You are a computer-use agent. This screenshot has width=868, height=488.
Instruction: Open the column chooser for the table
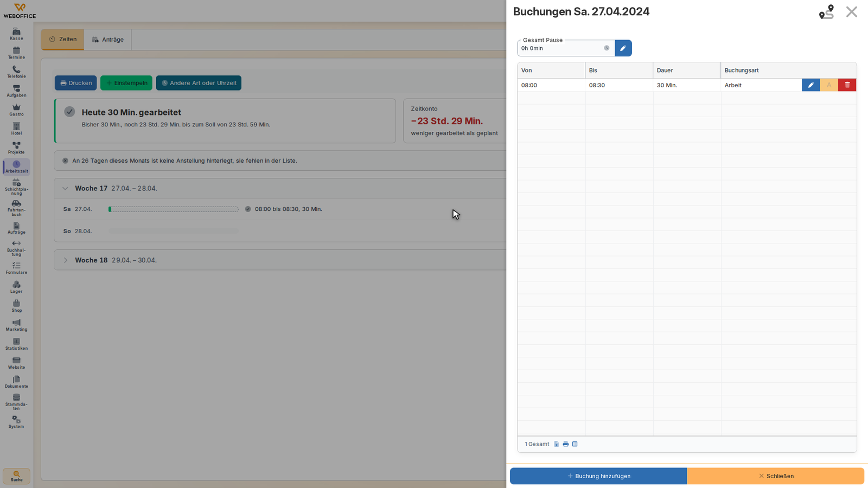(575, 444)
